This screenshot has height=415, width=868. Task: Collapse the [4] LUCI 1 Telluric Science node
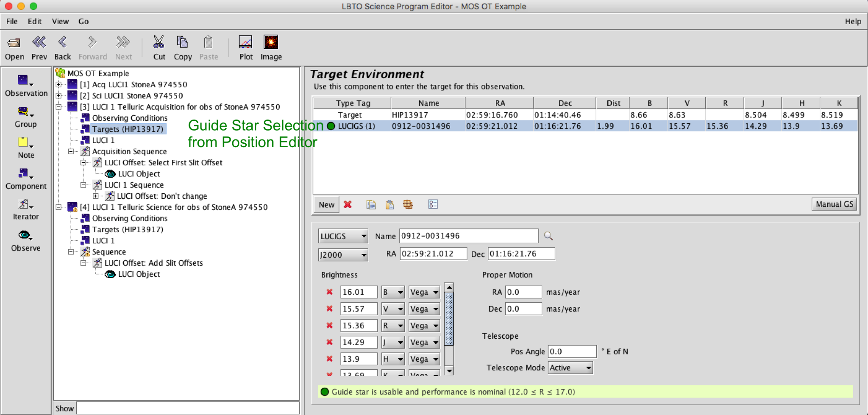(x=59, y=207)
